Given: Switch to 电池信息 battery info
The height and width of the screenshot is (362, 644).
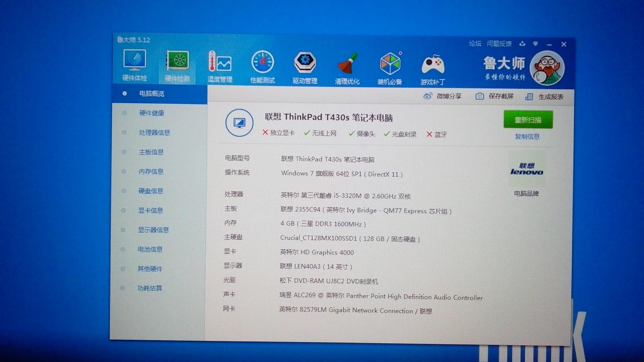Looking at the screenshot, I should coord(150,249).
